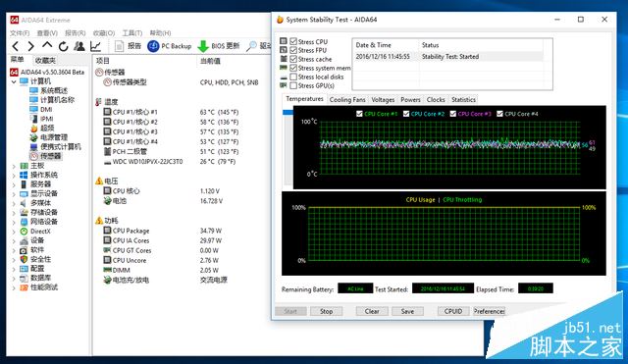Viewport: 628px width, 364px height.
Task: Expand the 操作系统 tree node
Action: pyautogui.click(x=14, y=175)
